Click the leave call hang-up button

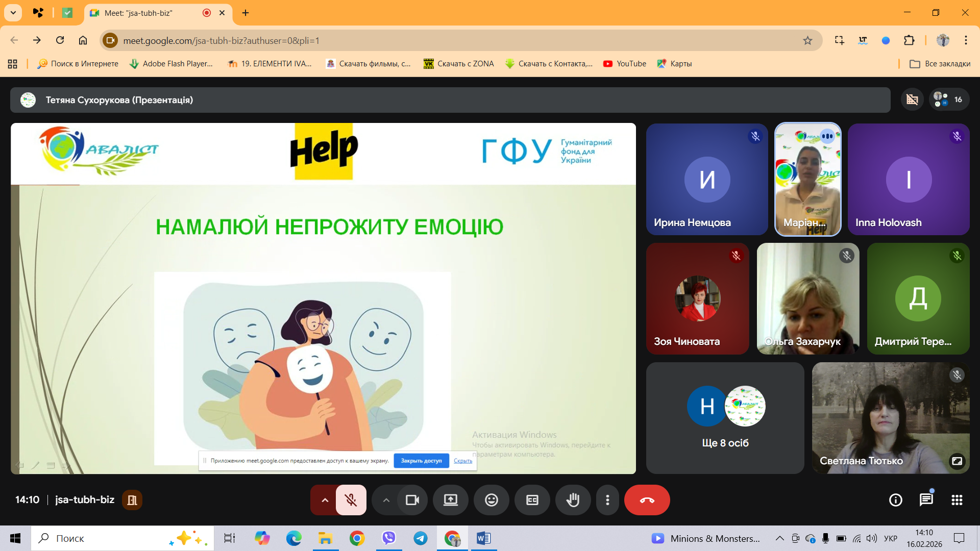click(647, 500)
